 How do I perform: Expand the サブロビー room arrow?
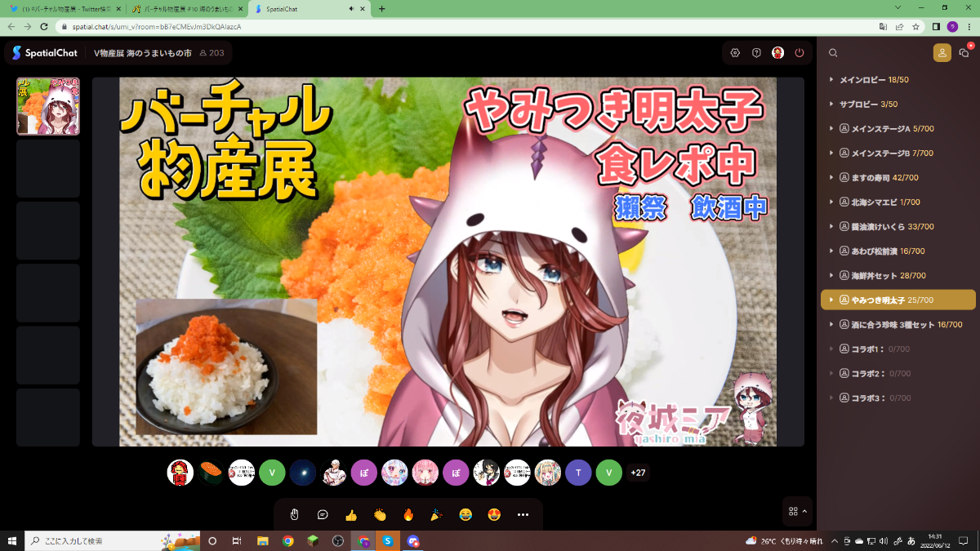[831, 104]
